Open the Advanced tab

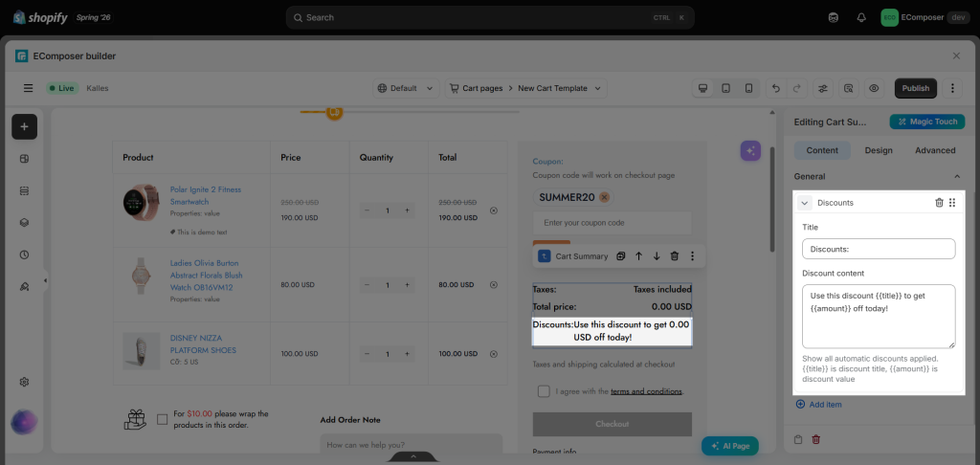[x=935, y=150]
